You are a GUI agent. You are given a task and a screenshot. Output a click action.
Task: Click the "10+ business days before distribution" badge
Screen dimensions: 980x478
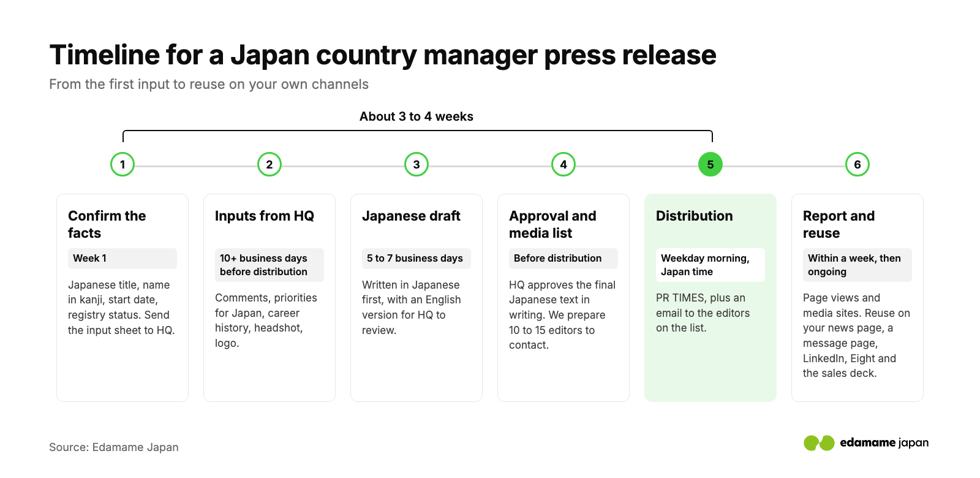click(269, 265)
